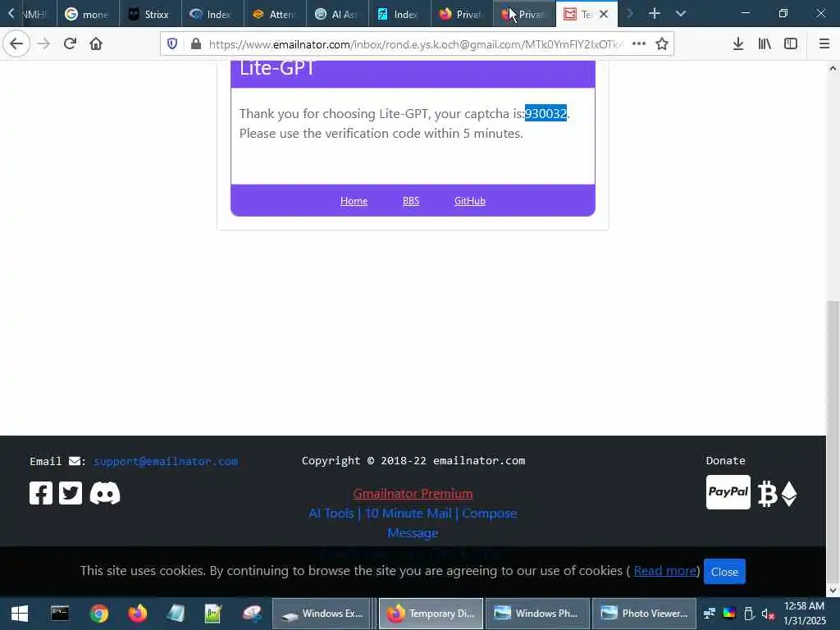The width and height of the screenshot is (840, 630).
Task: List all tabs dropdown arrow
Action: [x=680, y=13]
